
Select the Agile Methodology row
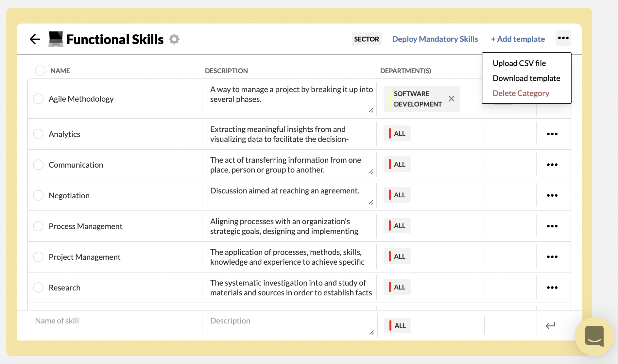point(38,99)
